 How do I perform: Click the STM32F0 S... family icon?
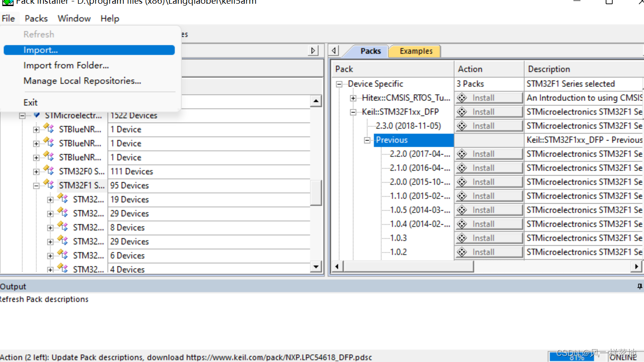coord(48,171)
